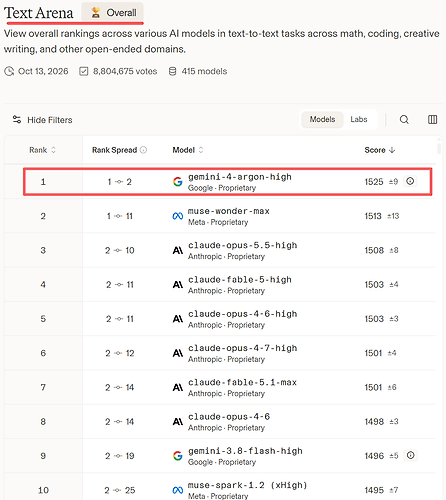Click the 1525 score for gemini-4-argon-high

click(374, 182)
